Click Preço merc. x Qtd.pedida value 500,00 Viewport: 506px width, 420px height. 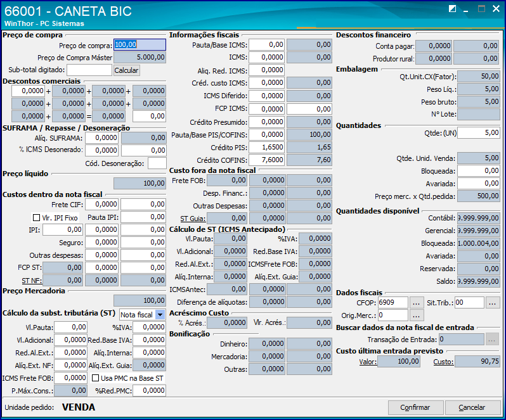pyautogui.click(x=479, y=196)
